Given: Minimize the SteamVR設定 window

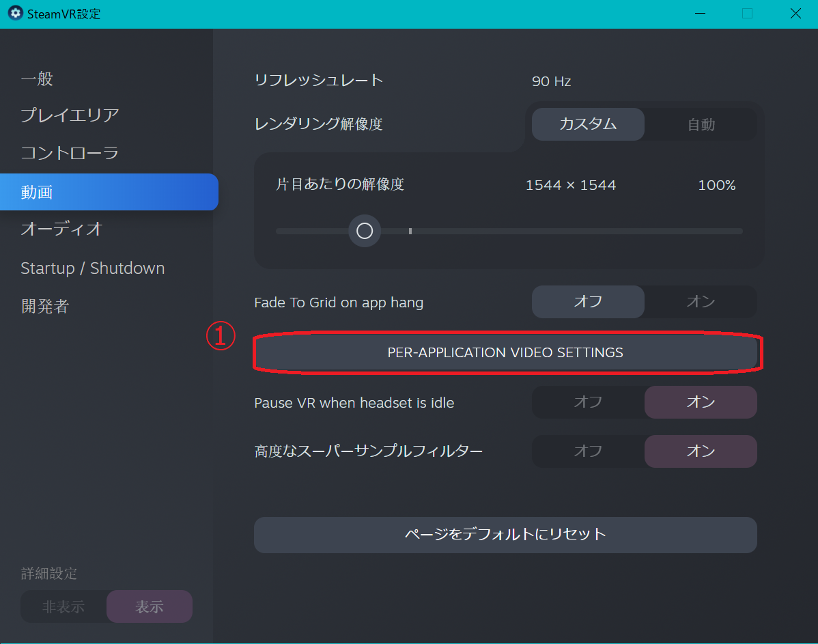Looking at the screenshot, I should click(700, 14).
